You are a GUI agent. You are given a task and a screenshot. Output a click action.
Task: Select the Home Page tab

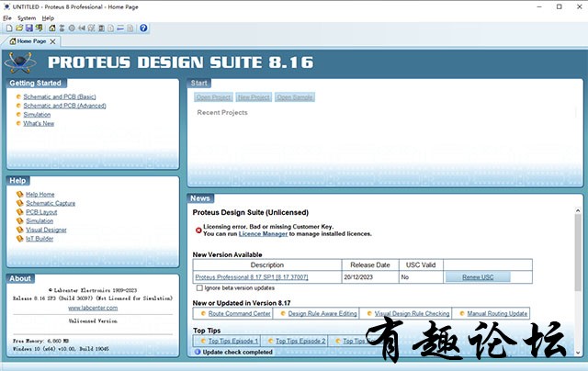tap(31, 41)
